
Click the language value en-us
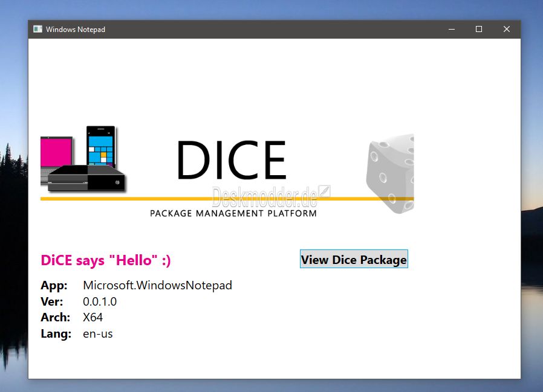pyautogui.click(x=98, y=333)
